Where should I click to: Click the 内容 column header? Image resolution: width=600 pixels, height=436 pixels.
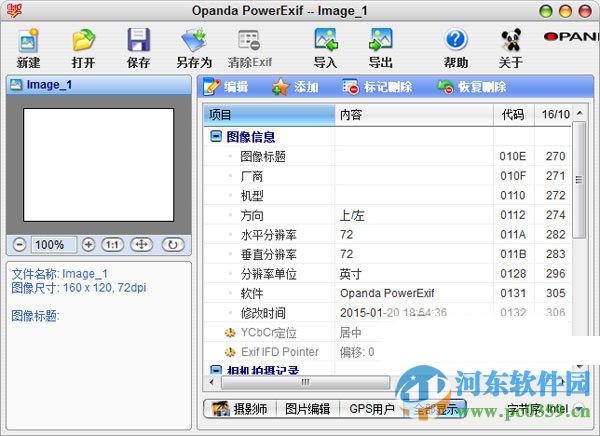pos(414,114)
